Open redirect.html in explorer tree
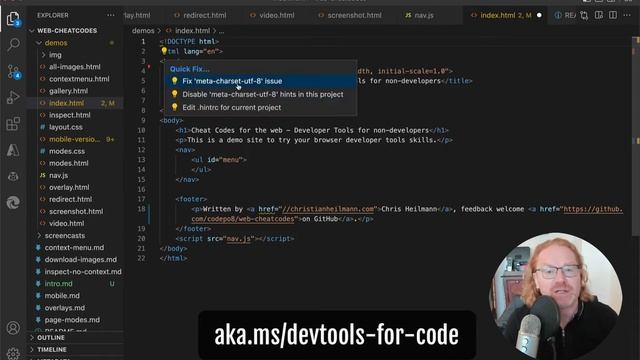Image resolution: width=640 pixels, height=360 pixels. coord(70,199)
